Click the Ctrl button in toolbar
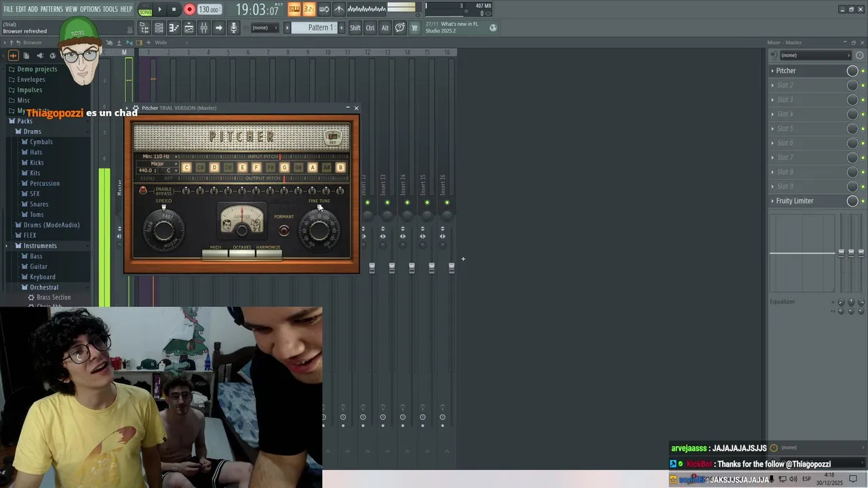Viewport: 868px width, 488px height. [370, 28]
